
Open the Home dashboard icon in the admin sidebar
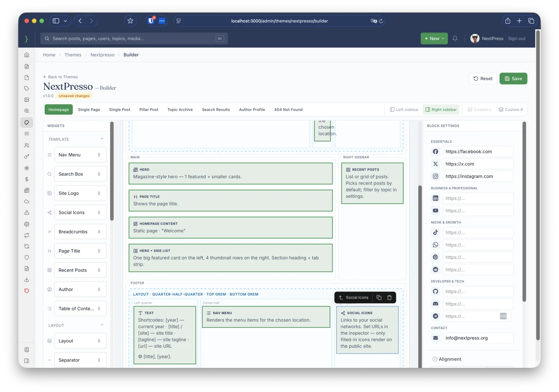[x=27, y=55]
